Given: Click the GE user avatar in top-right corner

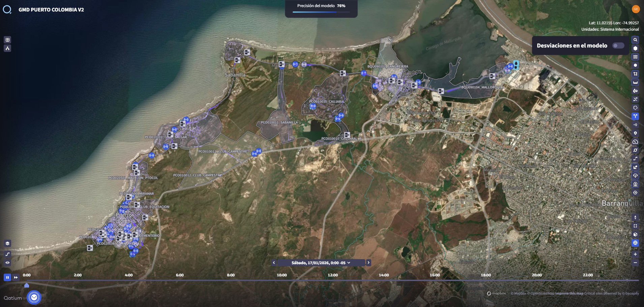Looking at the screenshot, I should pyautogui.click(x=636, y=8).
